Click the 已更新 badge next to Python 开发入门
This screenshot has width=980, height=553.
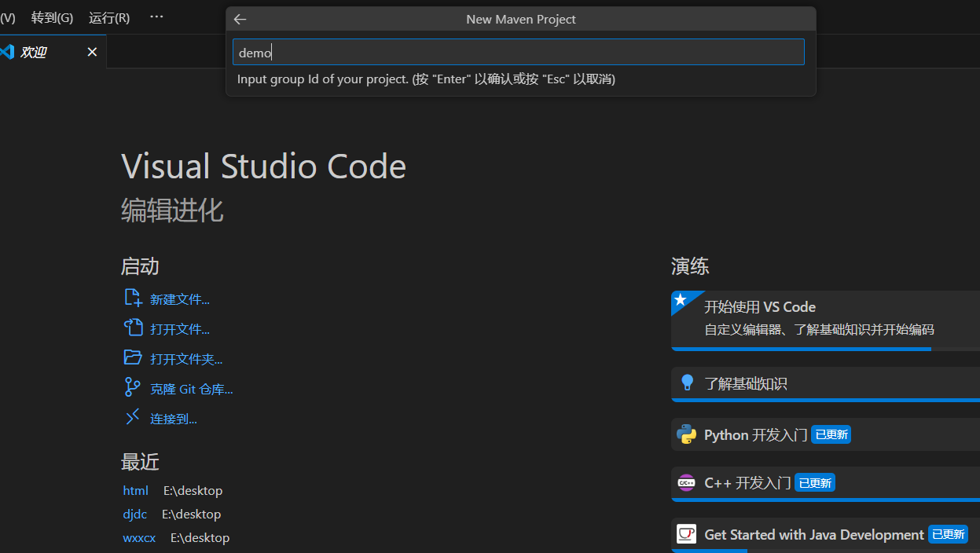831,434
